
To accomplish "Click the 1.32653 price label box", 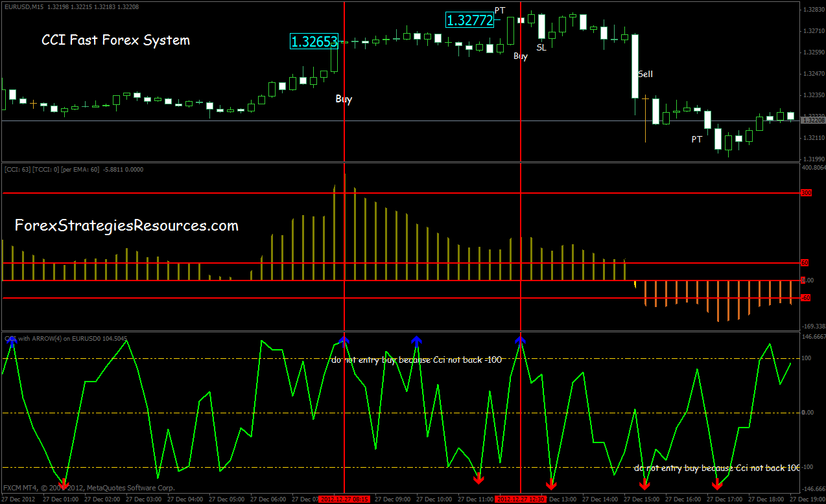I will coord(314,42).
